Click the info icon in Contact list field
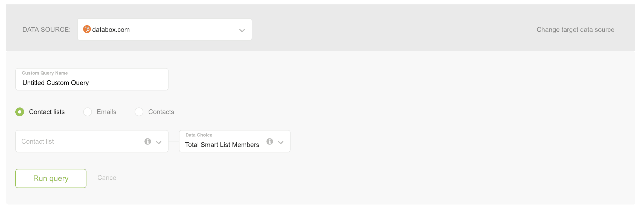 (148, 141)
